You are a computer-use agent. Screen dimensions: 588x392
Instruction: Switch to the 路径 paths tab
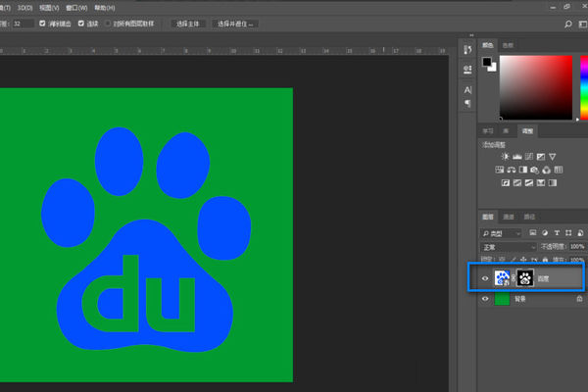pos(529,217)
